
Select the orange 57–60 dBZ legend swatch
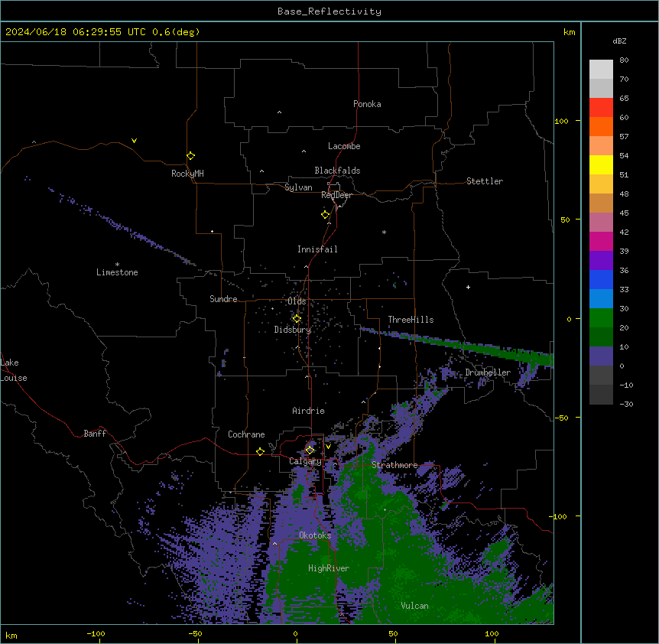[x=601, y=127]
